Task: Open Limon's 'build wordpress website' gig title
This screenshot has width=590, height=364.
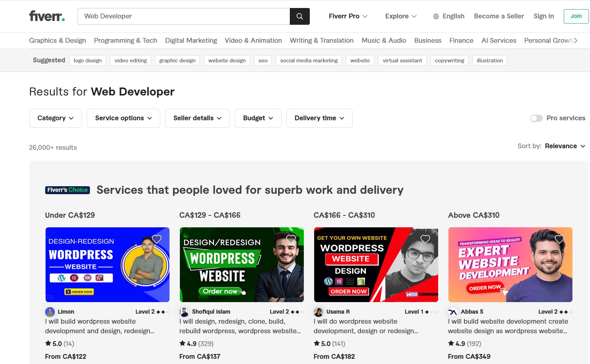Action: coord(100,326)
